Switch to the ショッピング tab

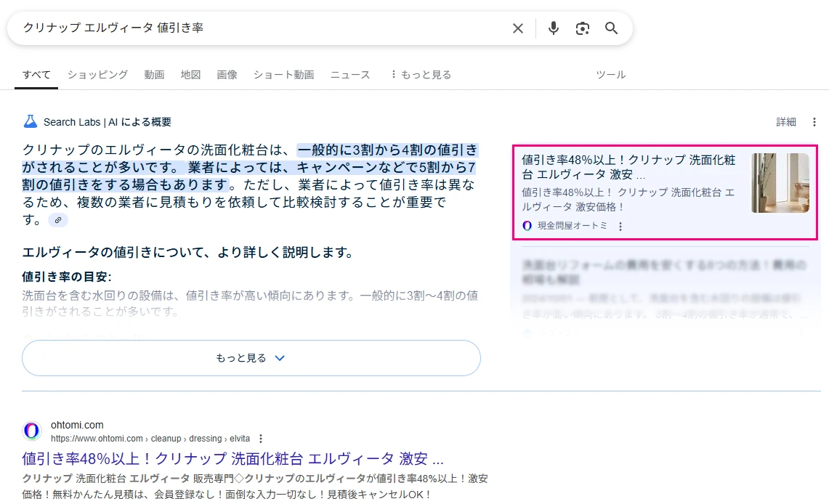point(97,75)
